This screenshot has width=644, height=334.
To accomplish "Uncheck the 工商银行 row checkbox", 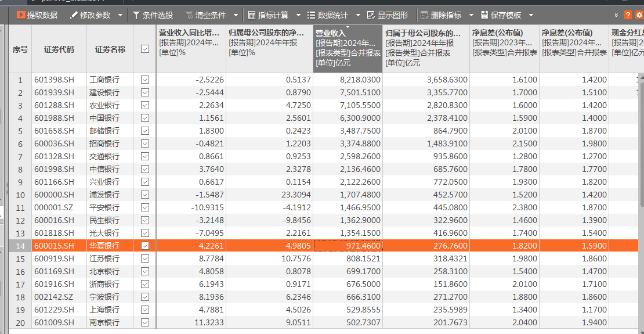I will pyautogui.click(x=144, y=80).
